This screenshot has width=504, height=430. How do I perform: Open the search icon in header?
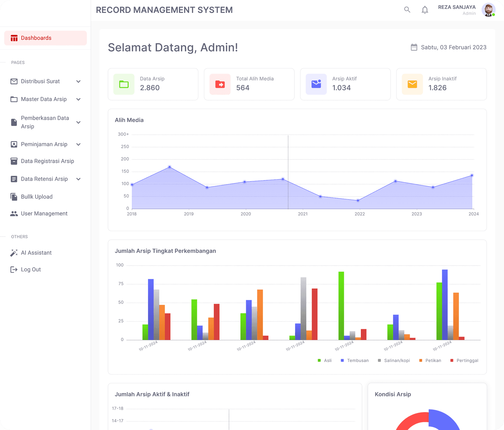[407, 10]
